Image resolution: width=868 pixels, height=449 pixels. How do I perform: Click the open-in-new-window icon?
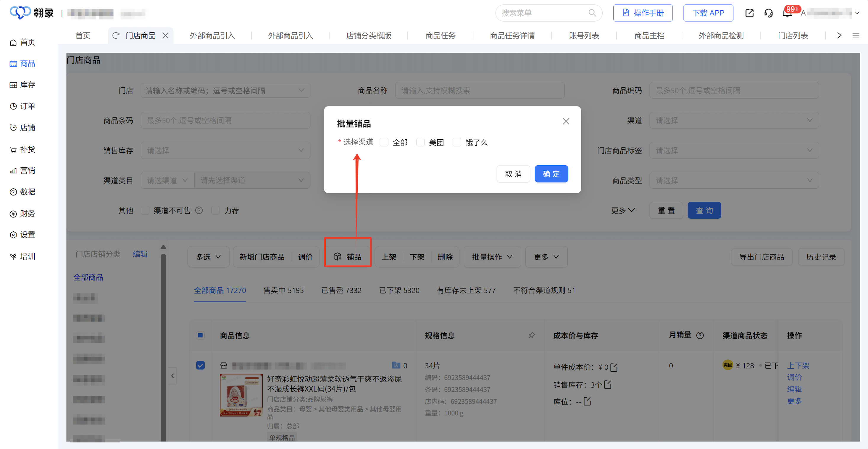point(749,13)
